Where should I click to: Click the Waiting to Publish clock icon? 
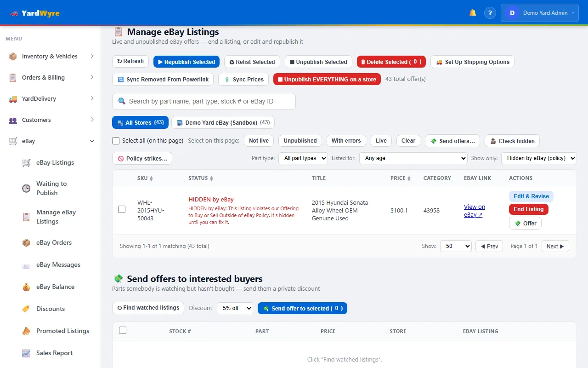click(x=27, y=188)
